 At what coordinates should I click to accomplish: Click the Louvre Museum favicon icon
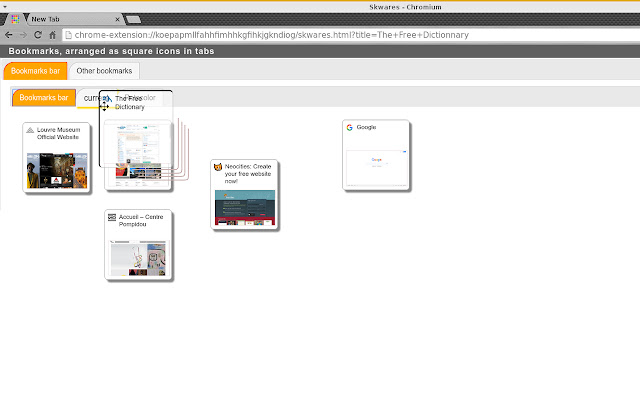coord(30,130)
